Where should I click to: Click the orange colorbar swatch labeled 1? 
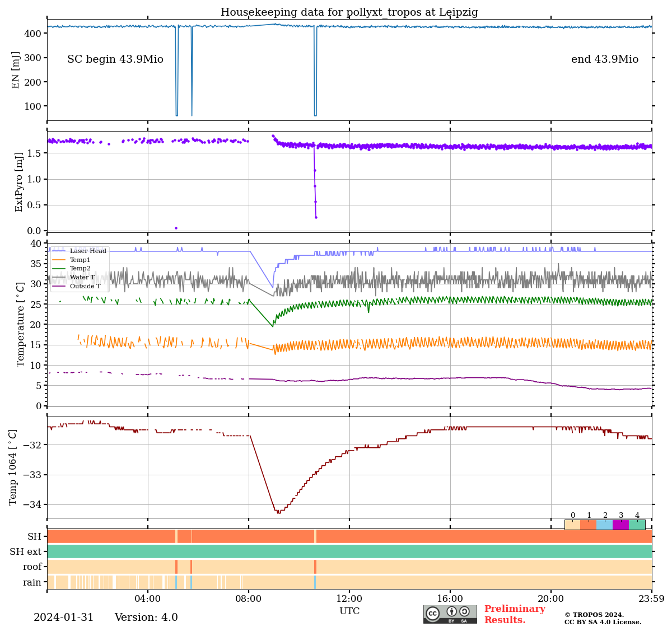tap(589, 525)
